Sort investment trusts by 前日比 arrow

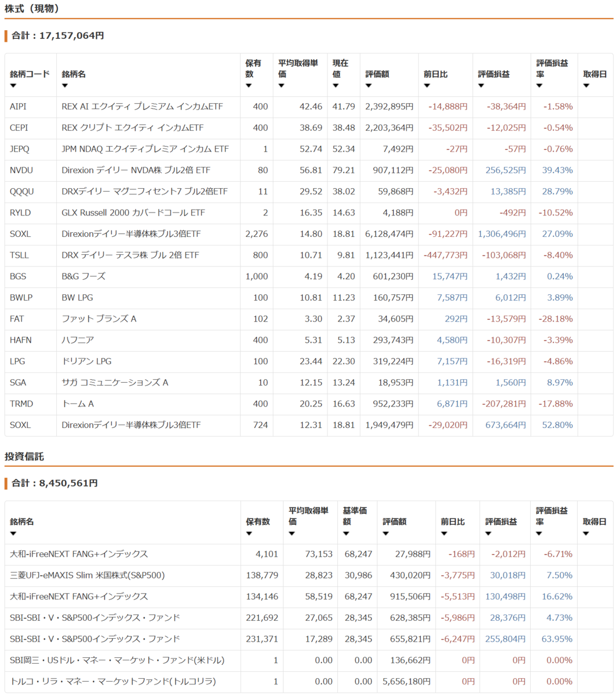point(444,534)
